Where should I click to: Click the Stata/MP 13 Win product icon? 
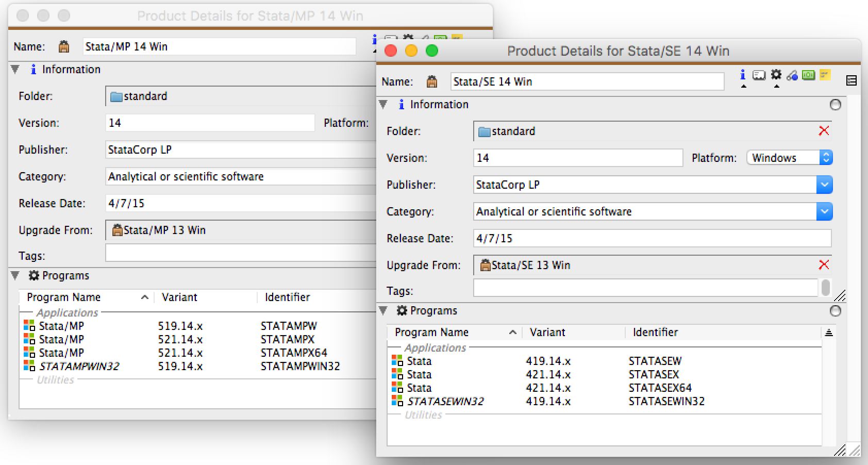[117, 230]
